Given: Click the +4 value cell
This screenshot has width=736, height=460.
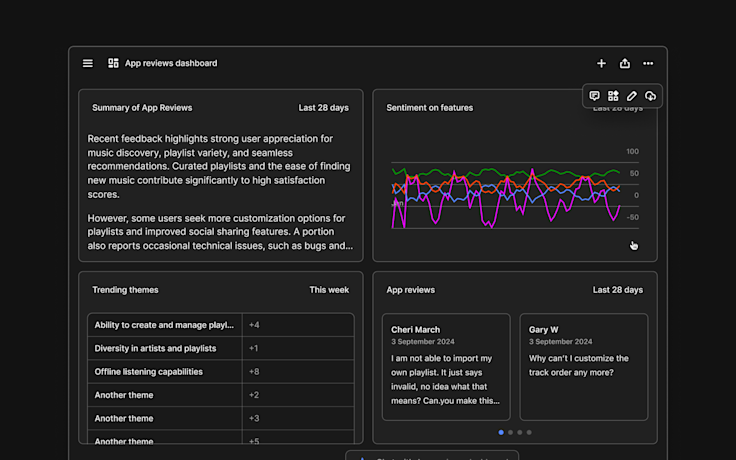Looking at the screenshot, I should tap(298, 325).
